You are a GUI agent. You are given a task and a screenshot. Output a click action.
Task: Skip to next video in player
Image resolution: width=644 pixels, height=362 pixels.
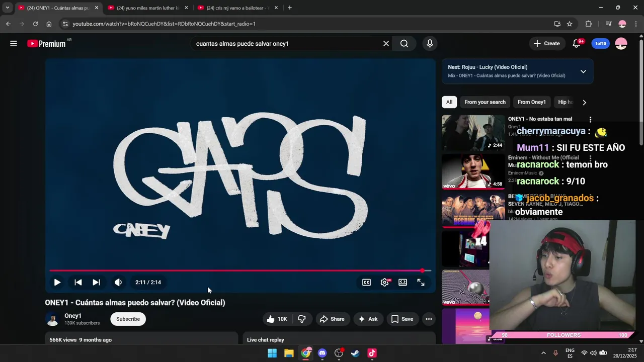[96, 283]
